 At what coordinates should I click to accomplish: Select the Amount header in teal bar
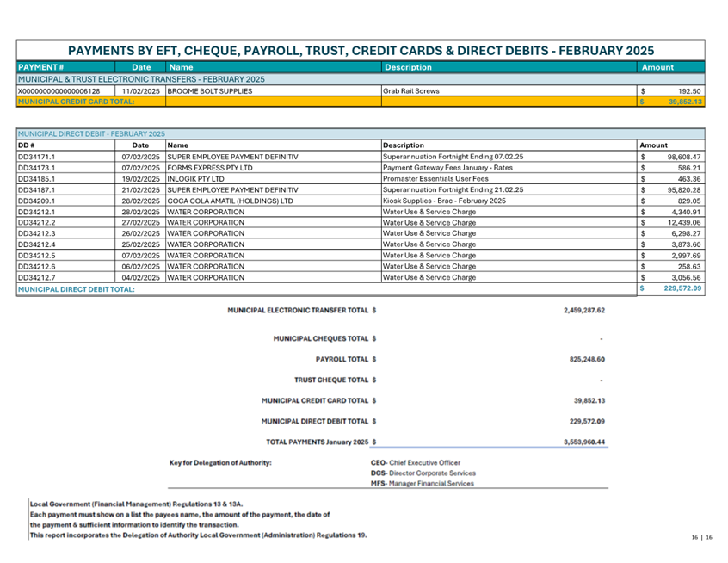pos(657,67)
